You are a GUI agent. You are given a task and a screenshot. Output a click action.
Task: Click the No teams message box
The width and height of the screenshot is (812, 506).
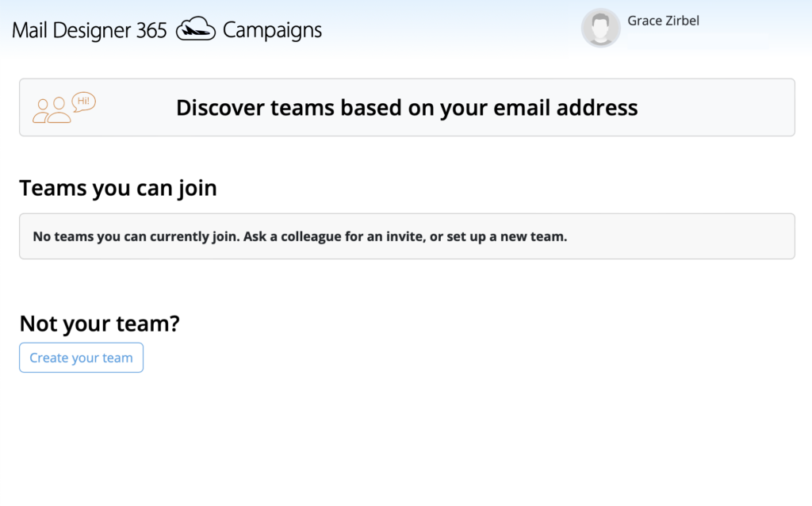pos(407,236)
